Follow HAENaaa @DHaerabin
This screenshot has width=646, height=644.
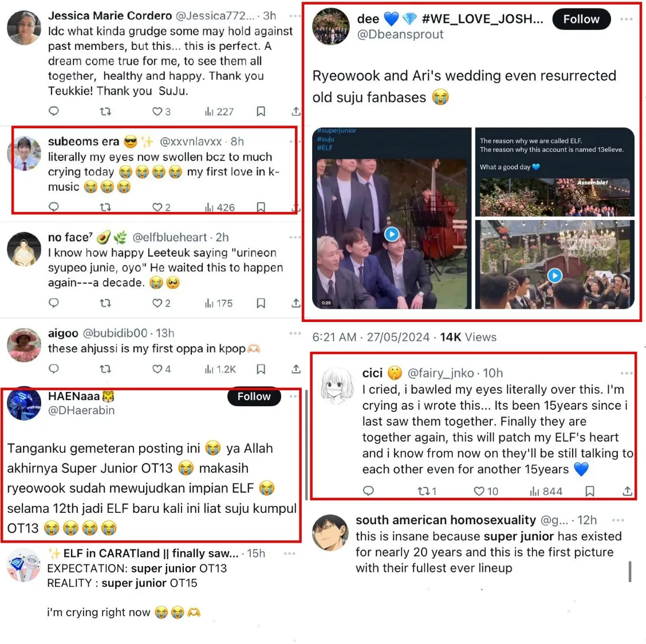coord(254,396)
